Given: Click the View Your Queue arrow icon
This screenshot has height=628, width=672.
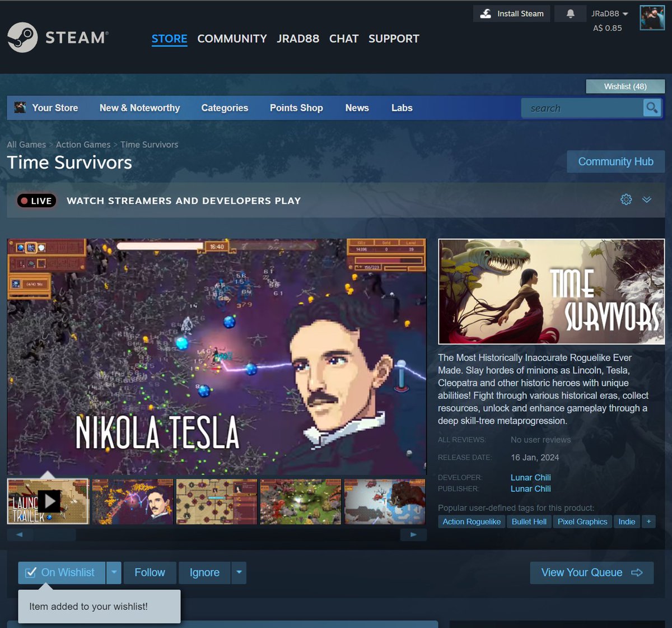Looking at the screenshot, I should pyautogui.click(x=637, y=573).
